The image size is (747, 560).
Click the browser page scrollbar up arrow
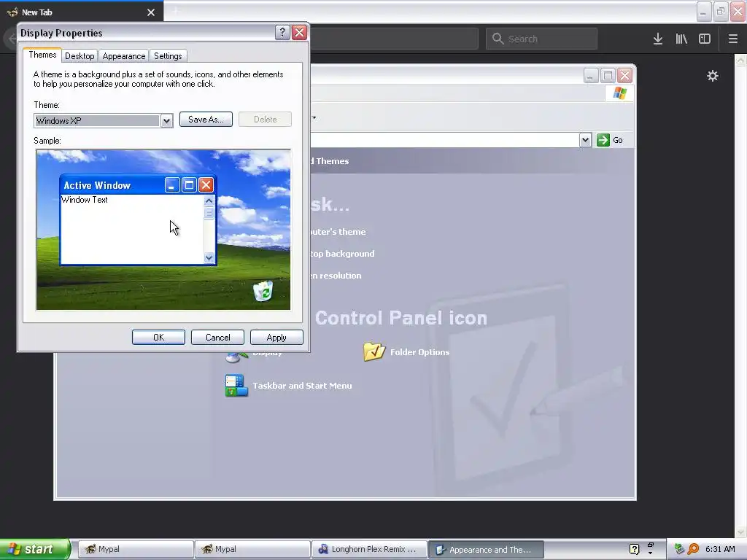pos(740,60)
